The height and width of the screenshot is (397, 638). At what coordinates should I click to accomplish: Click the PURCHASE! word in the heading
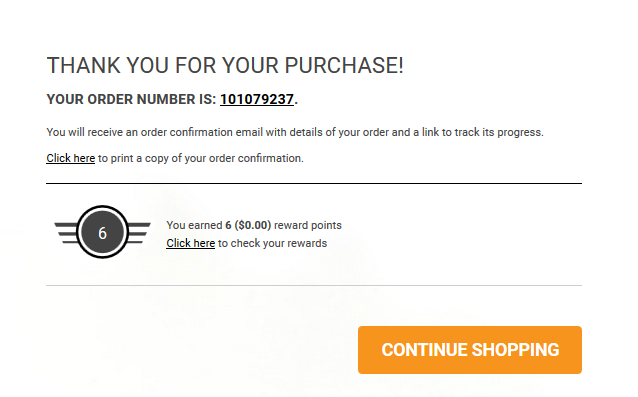(344, 65)
